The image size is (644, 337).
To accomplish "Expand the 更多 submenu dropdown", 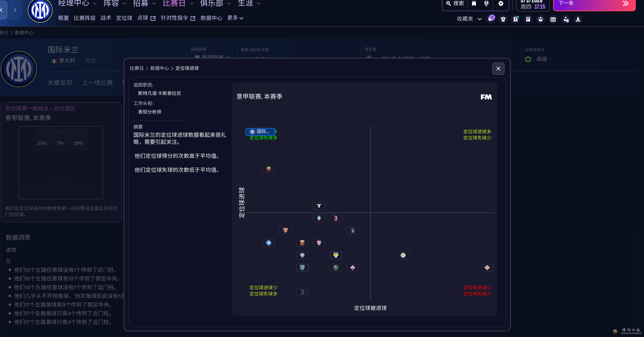I will click(235, 18).
